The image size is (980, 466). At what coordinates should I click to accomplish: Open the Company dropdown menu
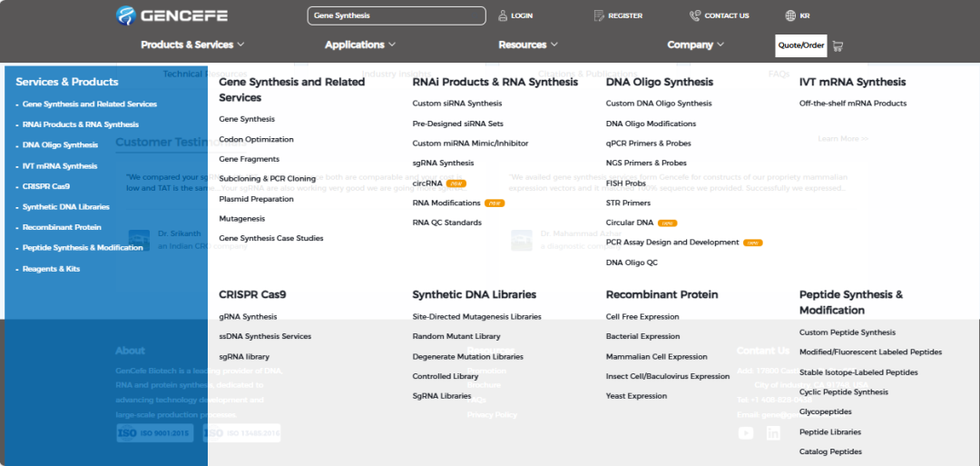coord(696,45)
